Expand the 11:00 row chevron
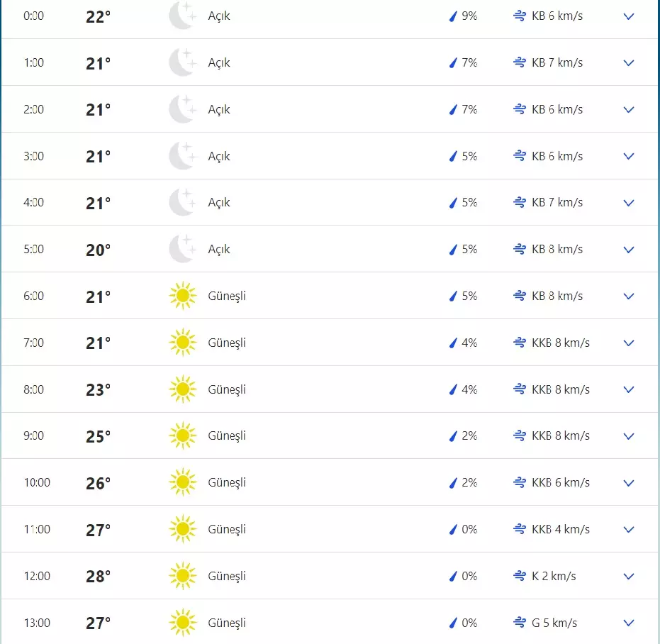This screenshot has height=644, width=660. tap(628, 529)
